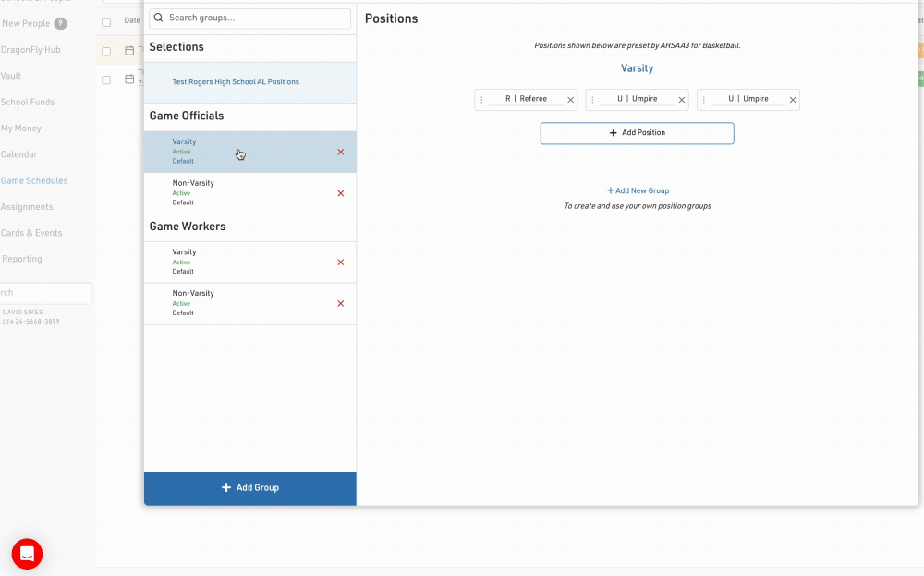Open the middle U | Umpire dropdown
The height and width of the screenshot is (576, 924).
pyautogui.click(x=638, y=99)
